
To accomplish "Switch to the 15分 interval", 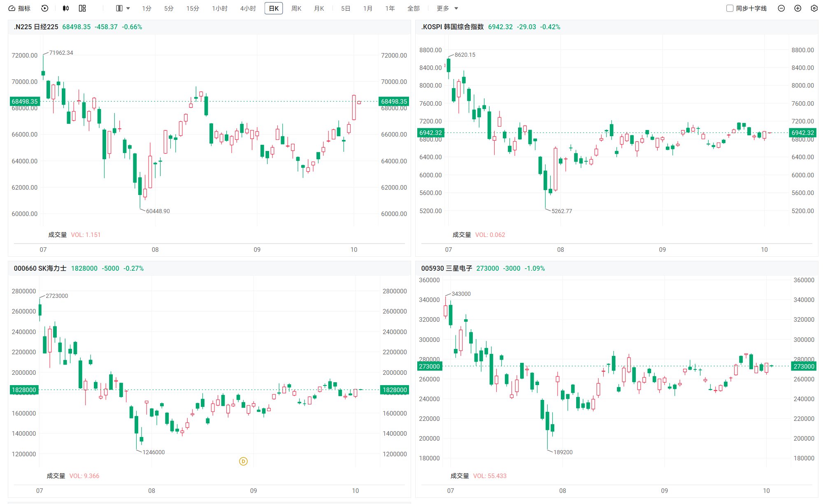I will click(193, 8).
